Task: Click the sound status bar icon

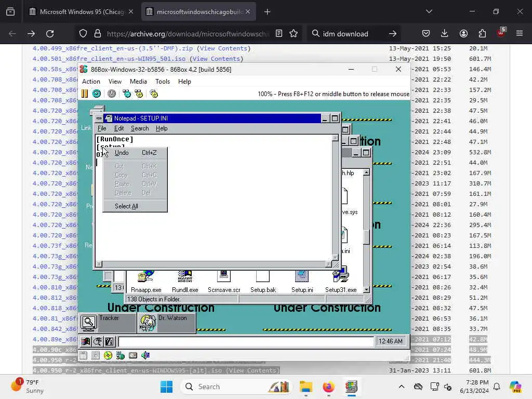Action: [145, 355]
